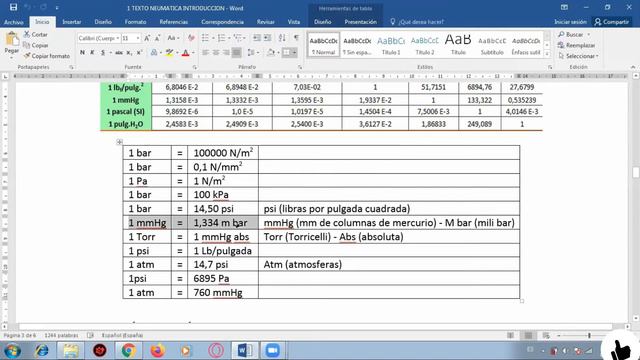Select Normal style
The image size is (640, 360).
pos(323,44)
